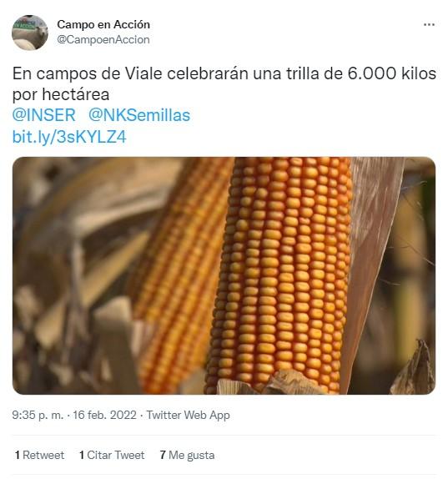Open the Twitter Web App source link
This screenshot has height=479, width=448.
[x=188, y=415]
